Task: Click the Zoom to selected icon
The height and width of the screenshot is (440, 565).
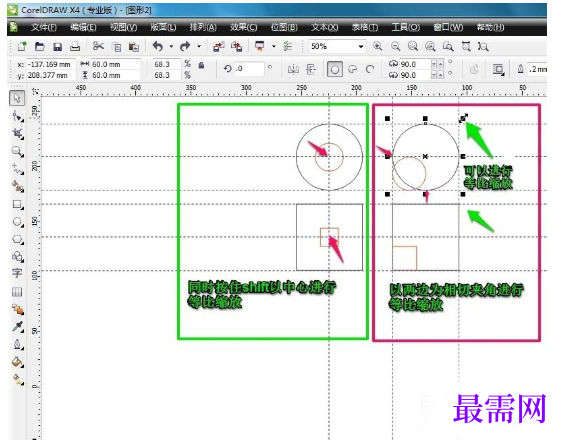Action: (413, 46)
